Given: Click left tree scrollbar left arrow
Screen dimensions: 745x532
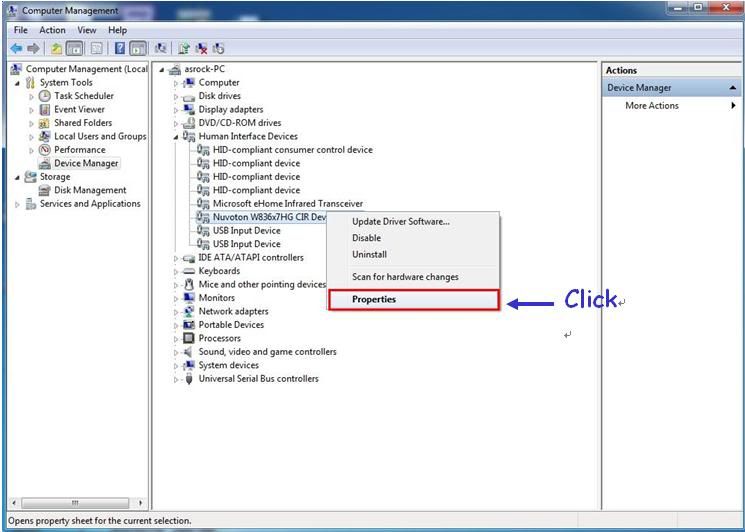Looking at the screenshot, I should [x=14, y=503].
